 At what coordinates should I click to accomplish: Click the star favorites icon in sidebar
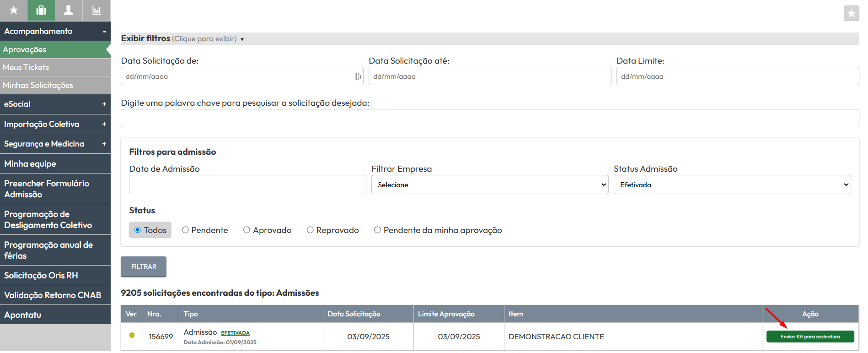14,10
